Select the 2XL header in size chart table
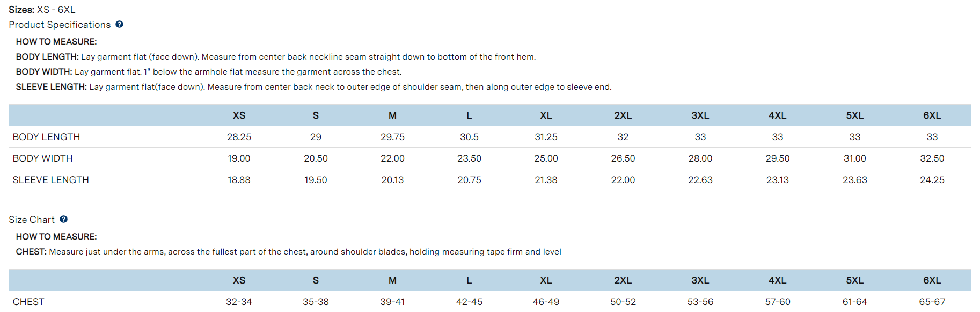The image size is (980, 312). (x=623, y=280)
